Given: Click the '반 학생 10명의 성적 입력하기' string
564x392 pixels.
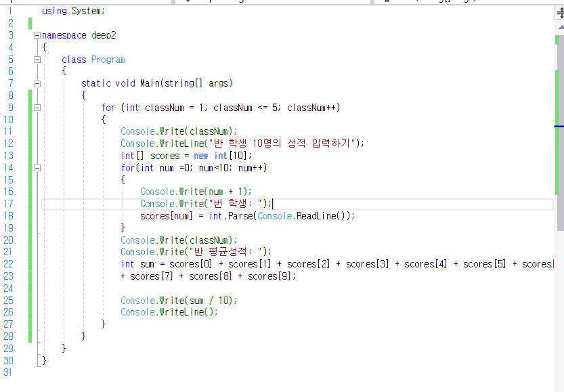Looking at the screenshot, I should (282, 143).
